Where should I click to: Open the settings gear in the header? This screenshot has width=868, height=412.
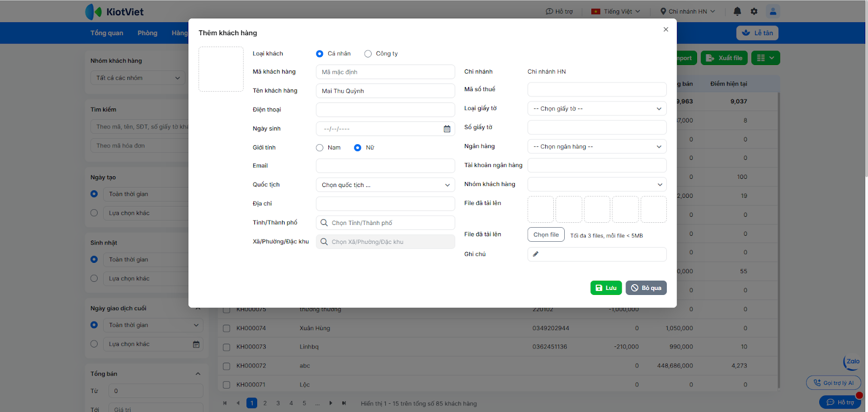(x=754, y=11)
